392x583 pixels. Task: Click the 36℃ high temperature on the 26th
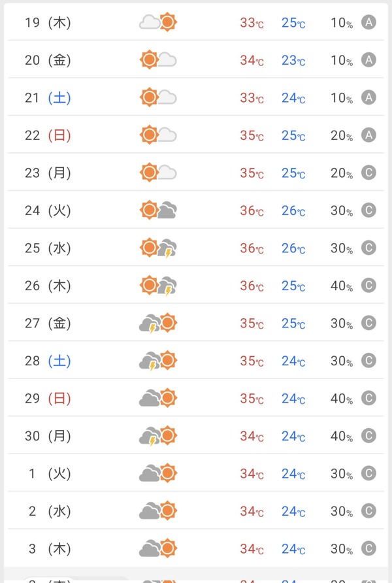click(252, 286)
